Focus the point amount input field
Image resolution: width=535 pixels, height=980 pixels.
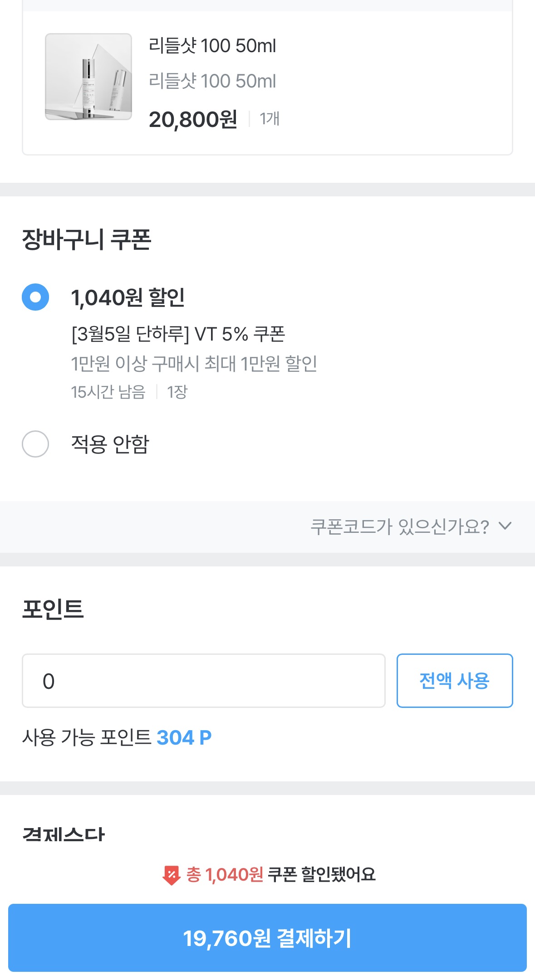click(x=203, y=681)
